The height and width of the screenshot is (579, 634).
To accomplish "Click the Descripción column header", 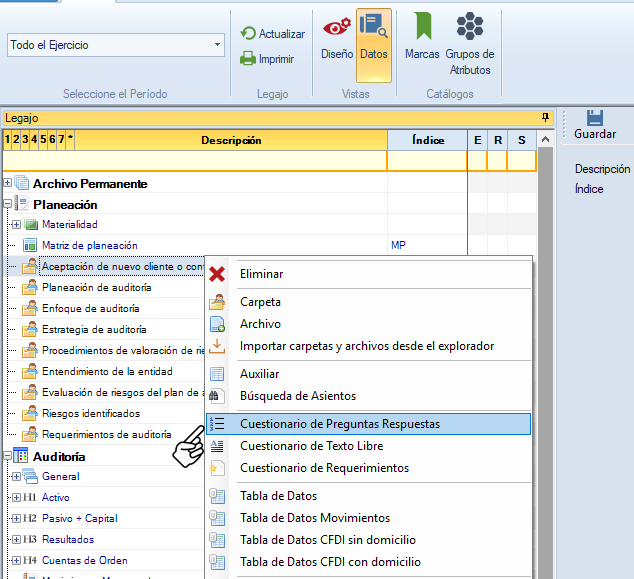I will (x=230, y=140).
